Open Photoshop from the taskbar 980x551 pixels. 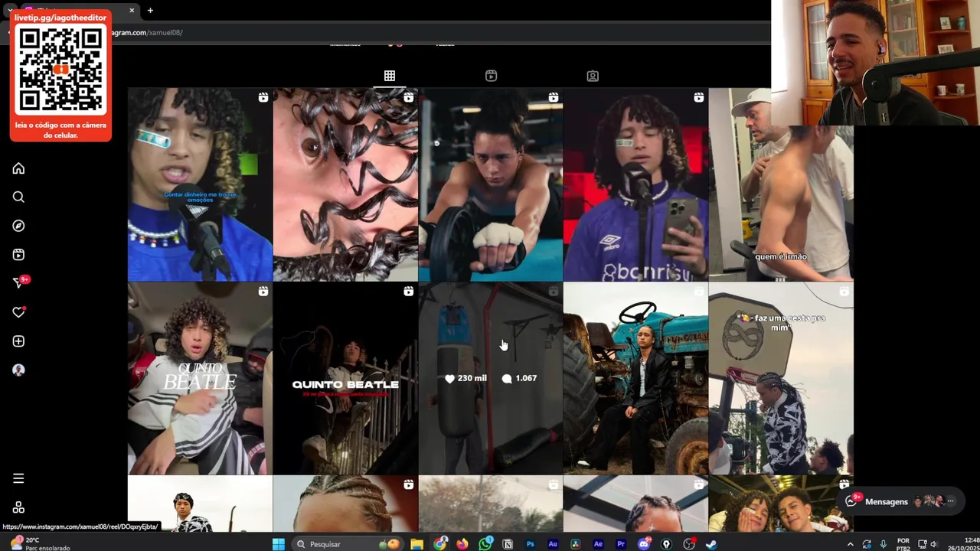point(530,544)
